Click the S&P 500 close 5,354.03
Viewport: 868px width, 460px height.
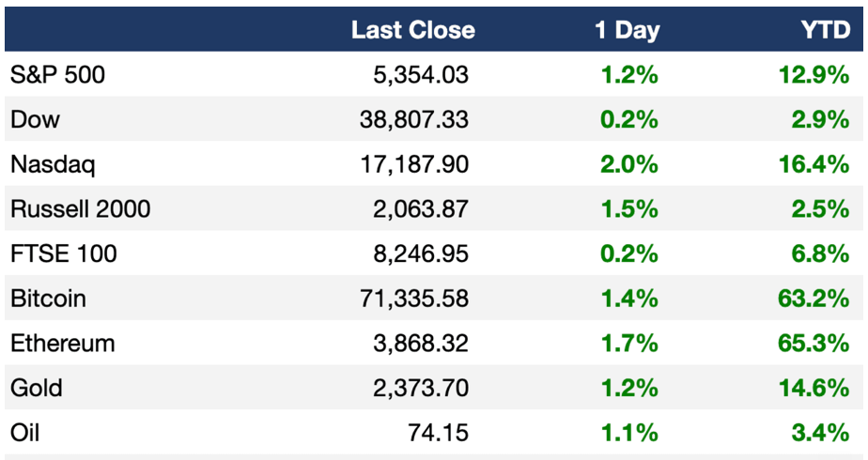(421, 75)
